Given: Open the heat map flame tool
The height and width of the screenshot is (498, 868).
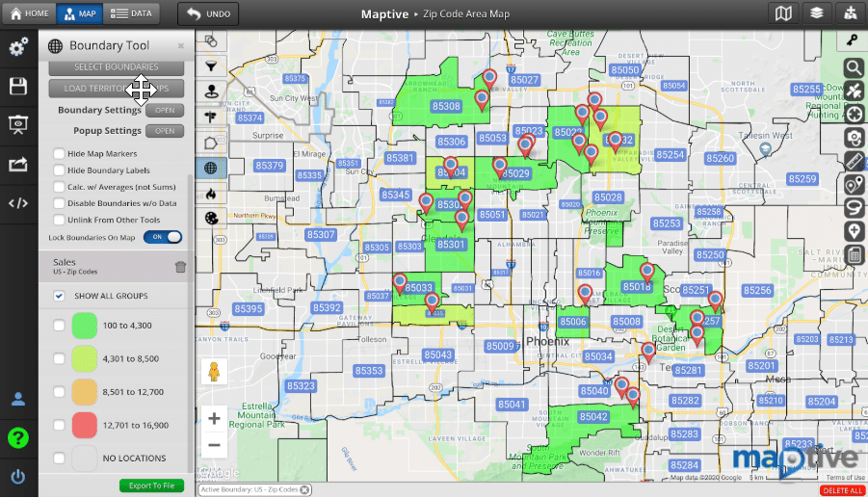Looking at the screenshot, I should pyautogui.click(x=210, y=193).
